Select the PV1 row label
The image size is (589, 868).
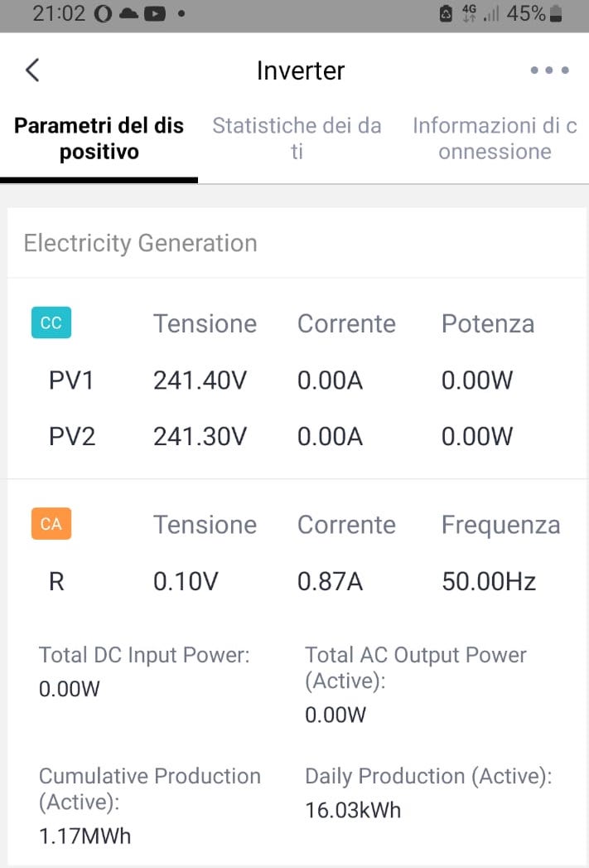[70, 381]
